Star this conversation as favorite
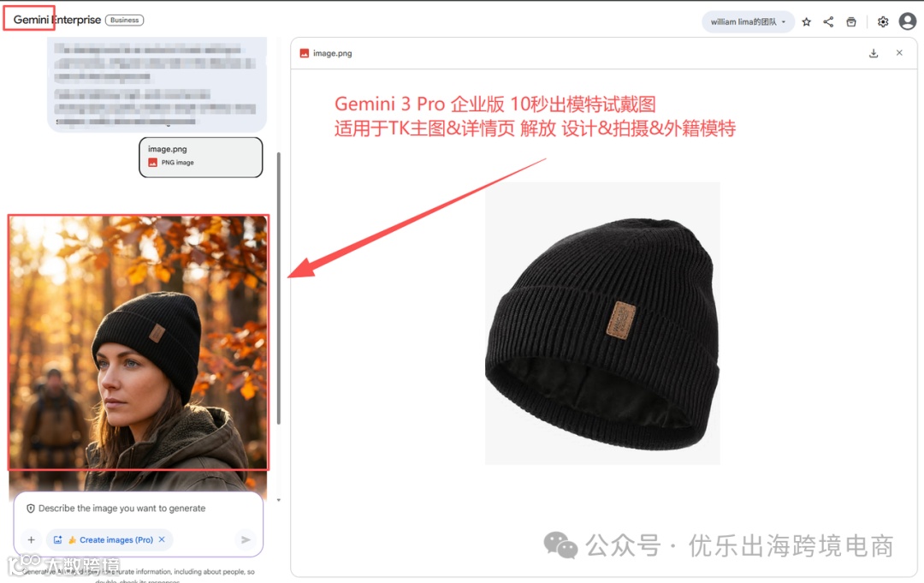The height and width of the screenshot is (583, 924). (x=806, y=21)
